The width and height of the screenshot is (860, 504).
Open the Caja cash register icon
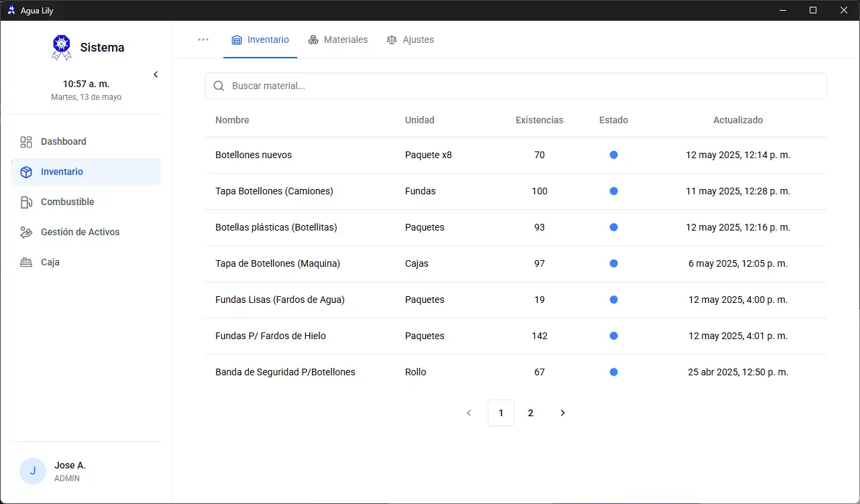coord(26,263)
